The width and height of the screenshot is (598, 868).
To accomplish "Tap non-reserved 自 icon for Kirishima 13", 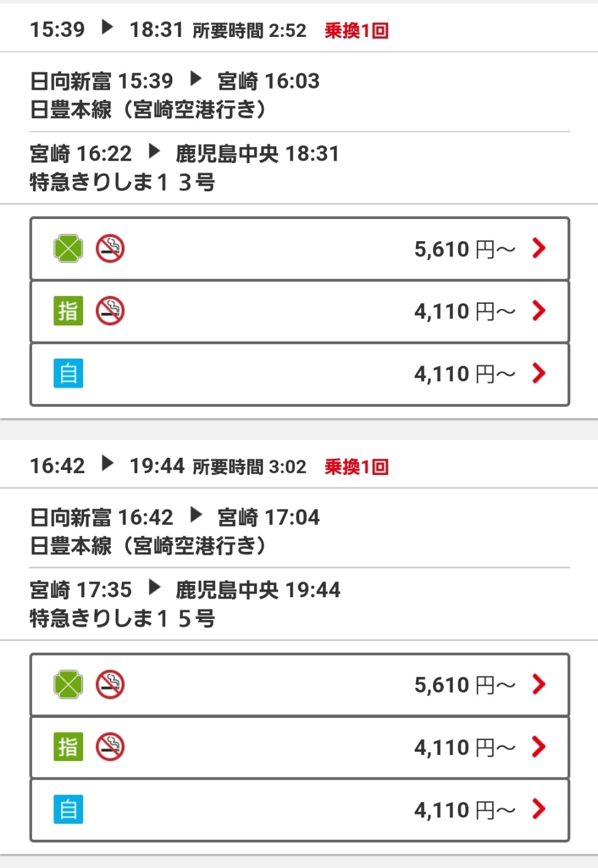I will tap(68, 373).
